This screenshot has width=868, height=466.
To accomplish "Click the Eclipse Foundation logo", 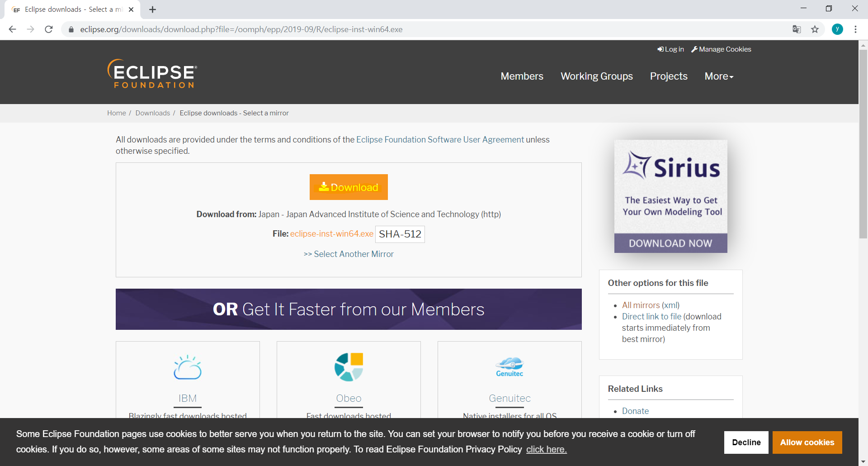I will click(x=152, y=73).
